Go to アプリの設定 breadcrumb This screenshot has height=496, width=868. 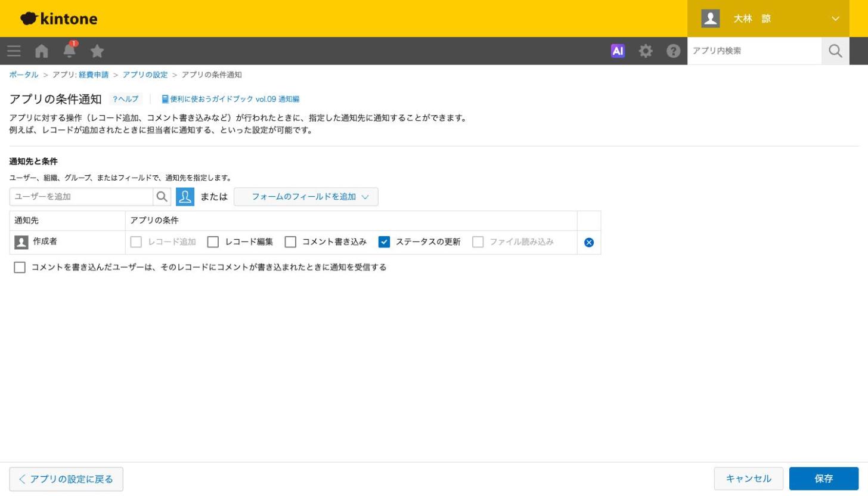tap(145, 75)
